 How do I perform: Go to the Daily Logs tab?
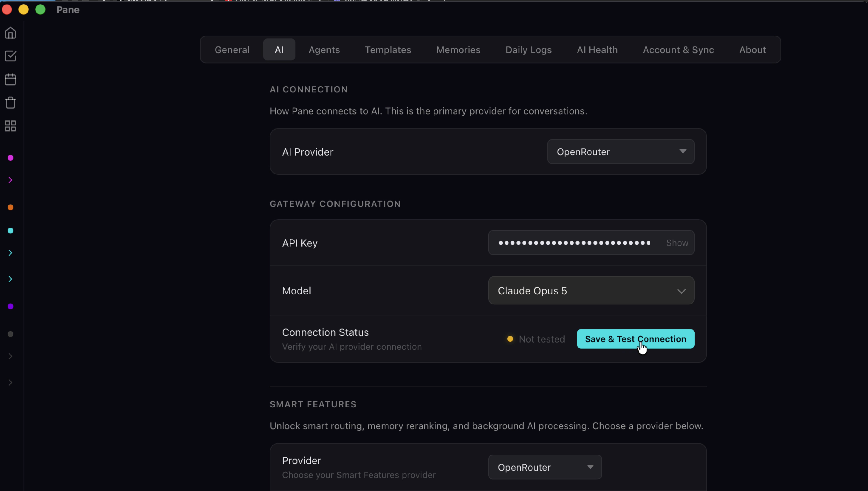tap(529, 50)
